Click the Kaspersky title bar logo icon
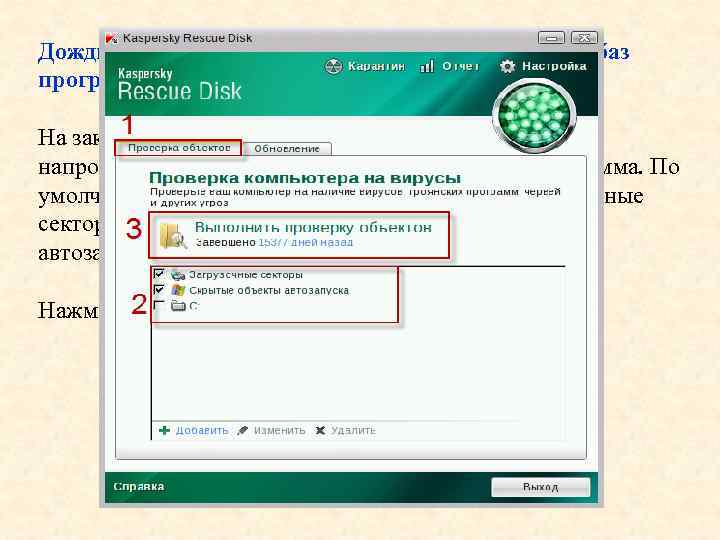 click(x=112, y=38)
